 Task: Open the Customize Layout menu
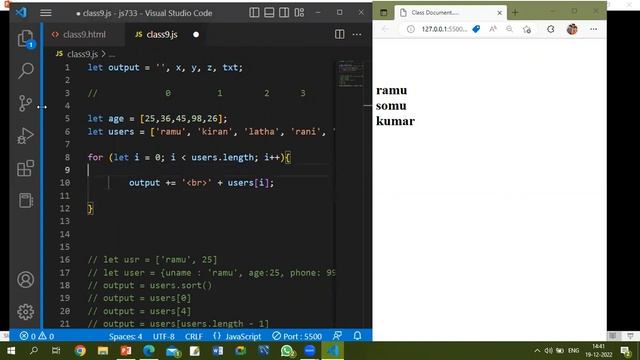point(299,13)
